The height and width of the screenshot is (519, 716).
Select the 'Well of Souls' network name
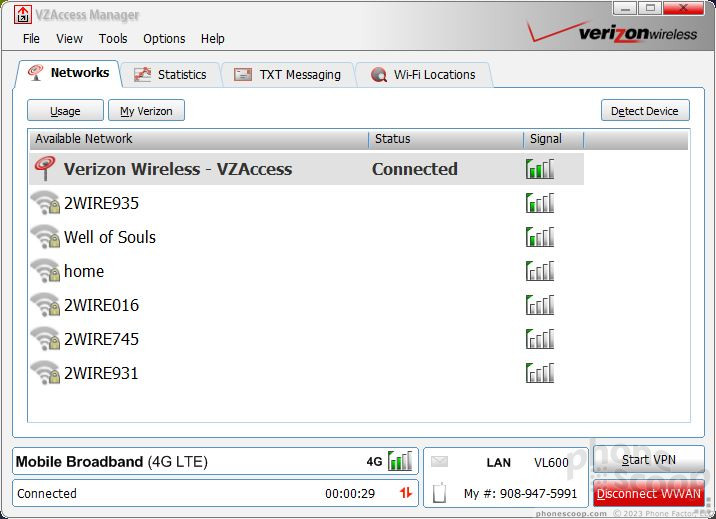pyautogui.click(x=110, y=237)
